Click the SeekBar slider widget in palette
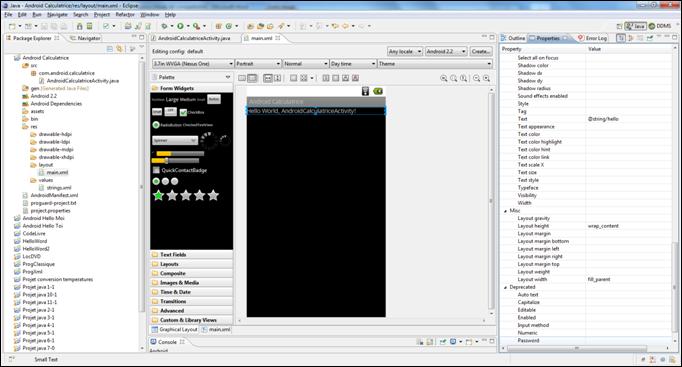The width and height of the screenshot is (682, 367). click(175, 161)
